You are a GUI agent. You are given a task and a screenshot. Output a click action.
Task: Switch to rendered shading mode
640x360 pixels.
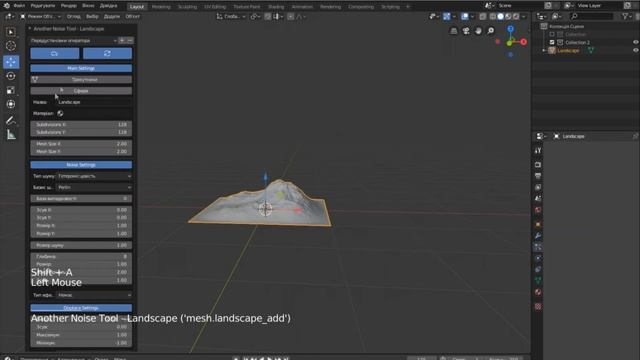[516, 16]
